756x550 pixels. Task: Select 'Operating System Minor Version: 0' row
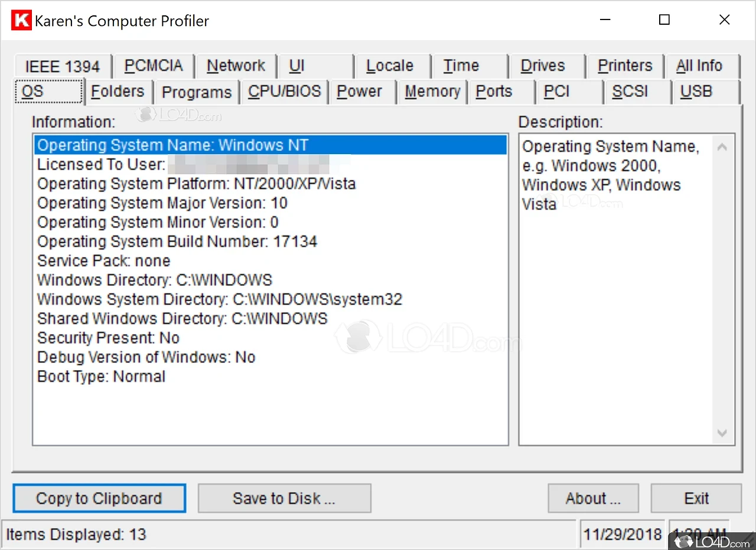pyautogui.click(x=271, y=222)
